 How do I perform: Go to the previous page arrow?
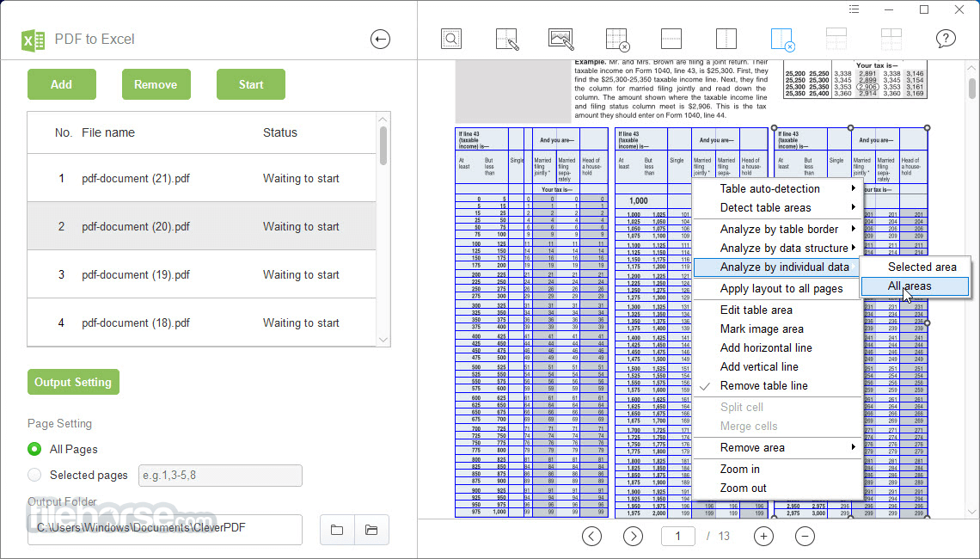pos(591,536)
